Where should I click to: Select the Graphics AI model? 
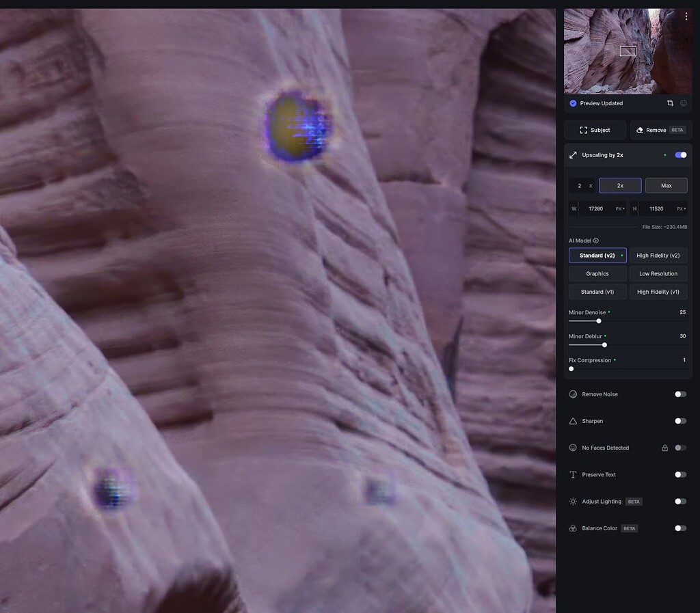coord(597,273)
